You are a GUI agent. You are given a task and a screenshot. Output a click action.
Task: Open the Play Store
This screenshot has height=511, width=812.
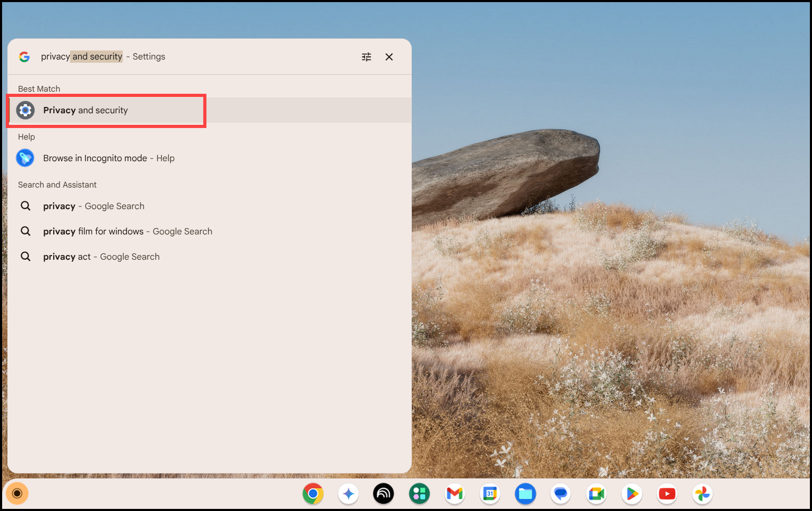(631, 494)
